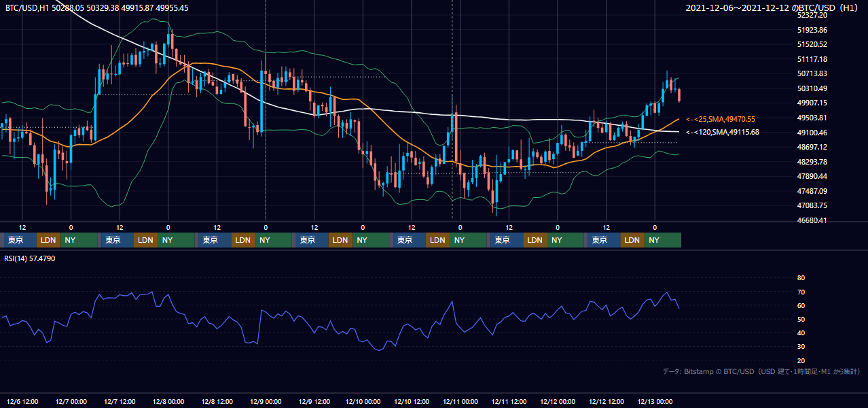Click the 12/6 12:00 time axis label
The height and width of the screenshot is (408, 868).
[x=22, y=401]
